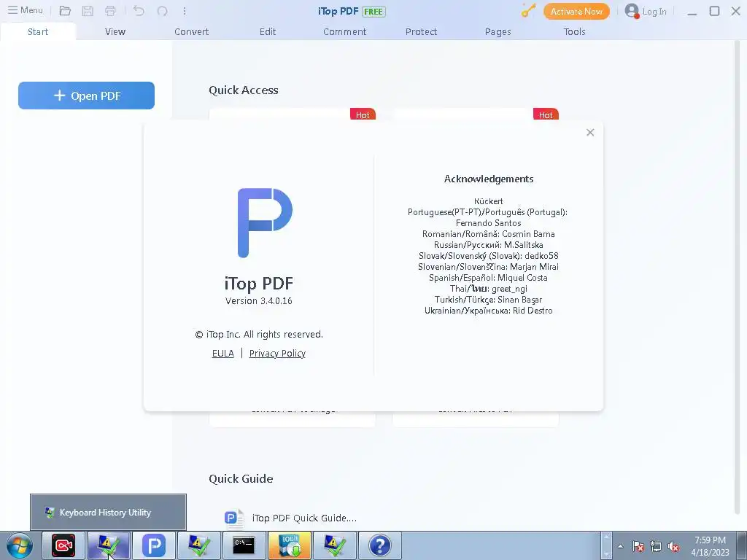Click the Open PDF button
The height and width of the screenshot is (560, 747).
coord(86,96)
